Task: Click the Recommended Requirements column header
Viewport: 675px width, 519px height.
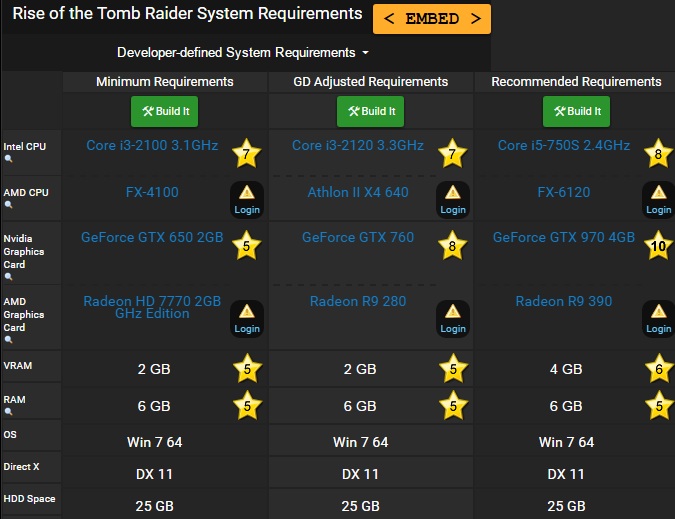Action: tap(576, 81)
